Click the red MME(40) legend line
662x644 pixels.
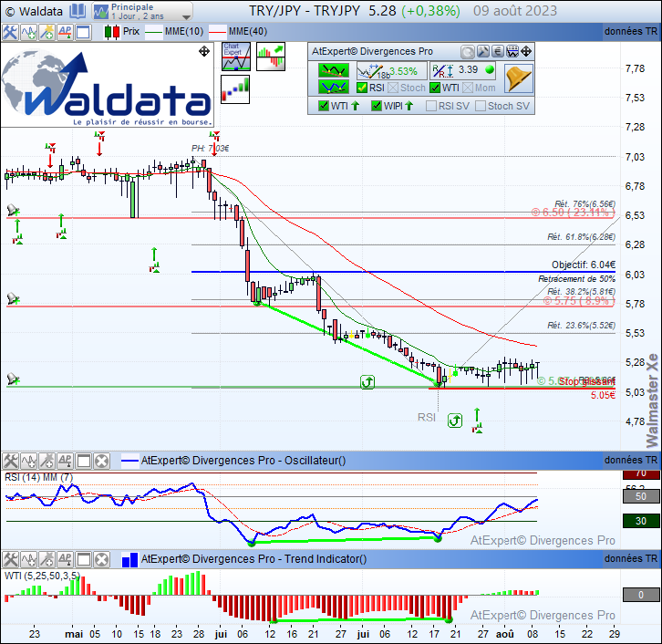217,32
